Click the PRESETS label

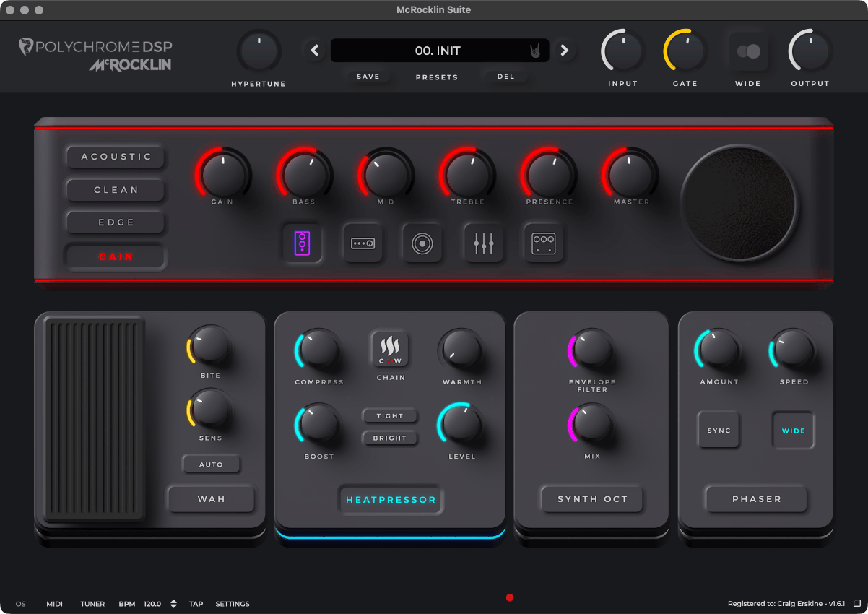tap(437, 77)
